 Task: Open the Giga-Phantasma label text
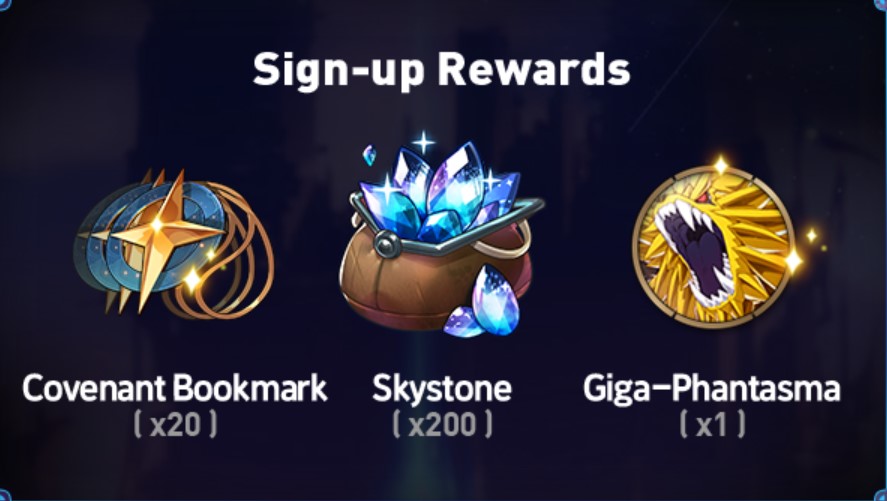point(712,389)
